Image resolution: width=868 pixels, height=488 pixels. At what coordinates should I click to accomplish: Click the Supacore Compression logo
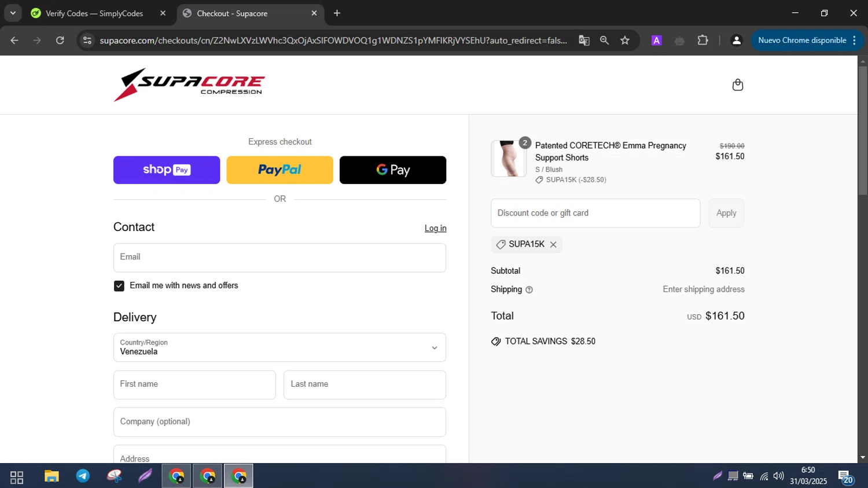click(x=189, y=85)
